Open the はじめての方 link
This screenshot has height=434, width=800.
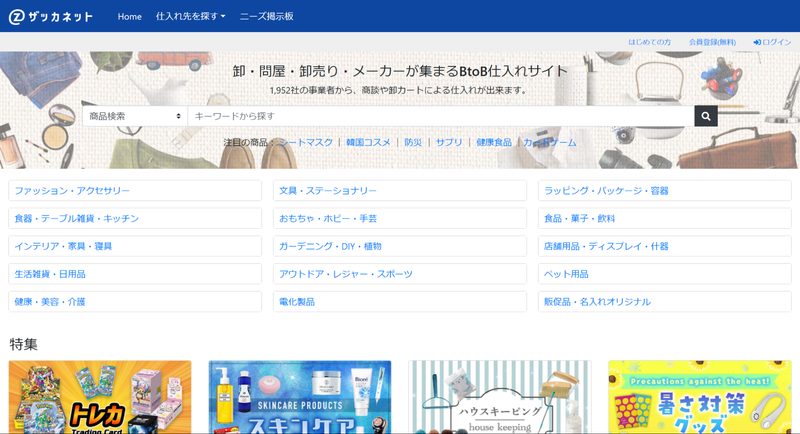[649, 42]
